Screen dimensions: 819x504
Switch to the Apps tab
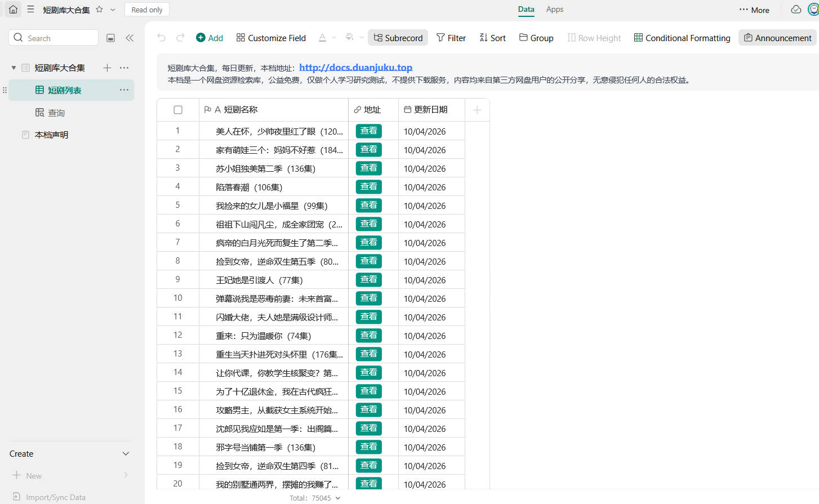click(x=555, y=9)
